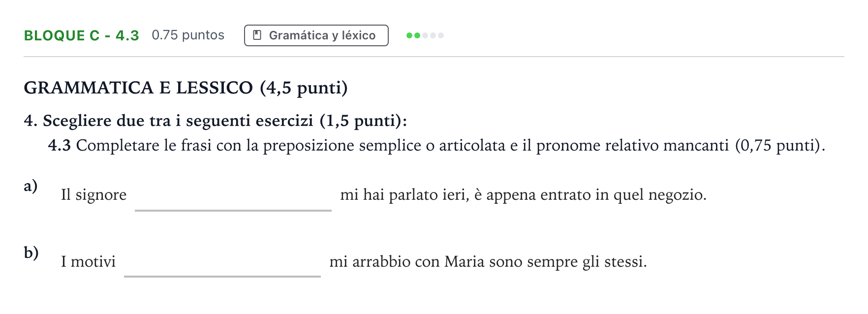868x314 pixels.
Task: Click the book icon in the Gramática tag
Action: 257,35
